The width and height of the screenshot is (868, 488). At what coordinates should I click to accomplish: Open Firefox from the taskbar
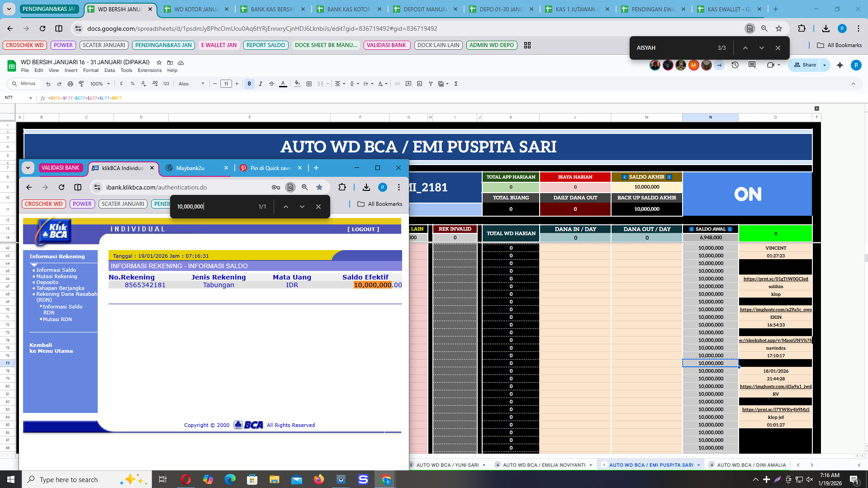pyautogui.click(x=319, y=479)
